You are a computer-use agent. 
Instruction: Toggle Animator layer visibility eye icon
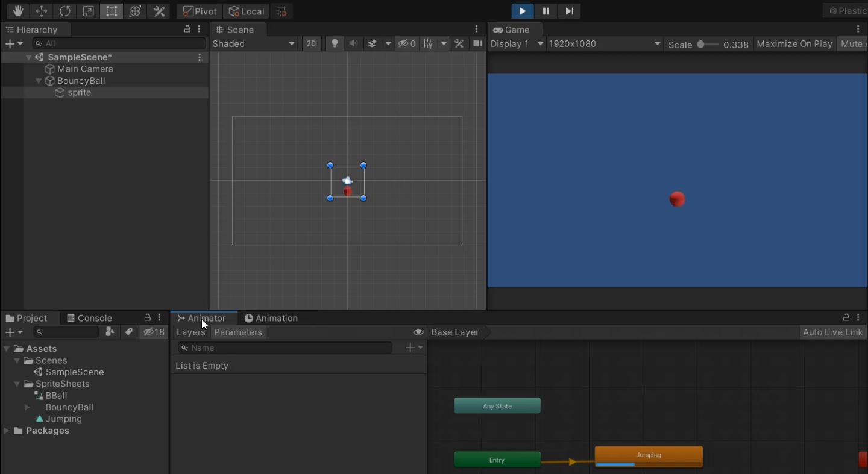418,332
